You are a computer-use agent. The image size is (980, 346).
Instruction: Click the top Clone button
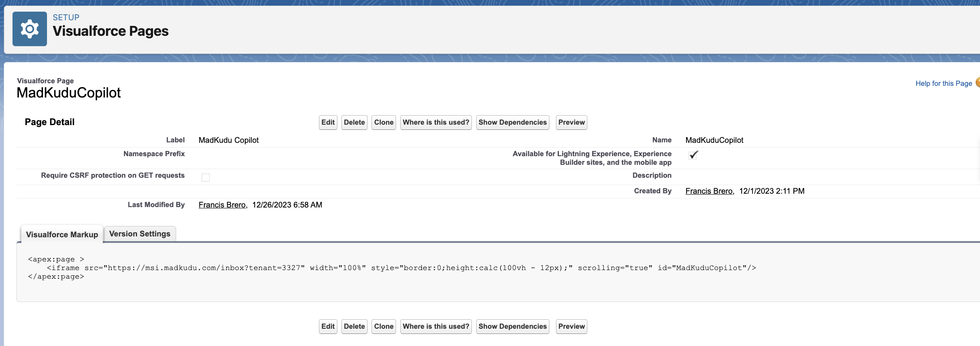point(384,123)
